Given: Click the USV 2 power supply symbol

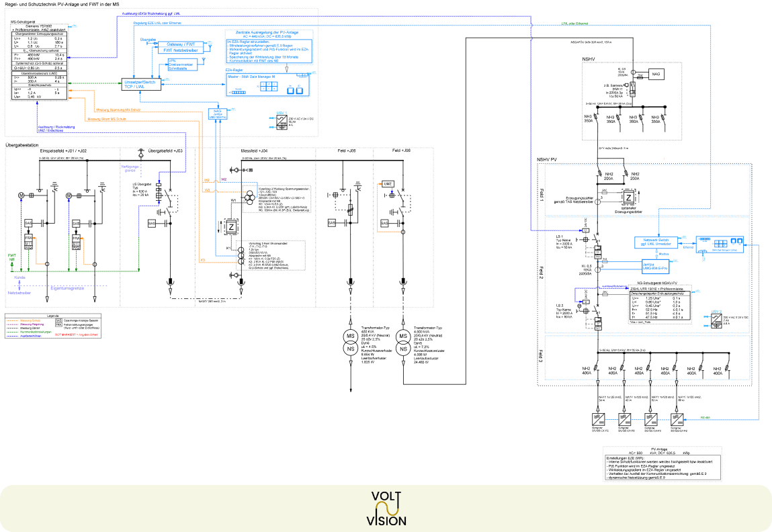Looking at the screenshot, I should [716, 320].
